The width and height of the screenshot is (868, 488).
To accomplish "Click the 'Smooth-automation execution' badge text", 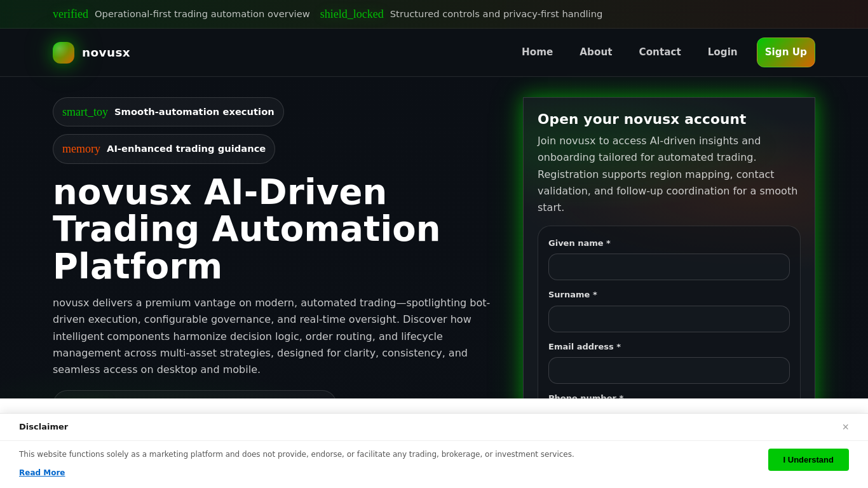I will point(194,112).
